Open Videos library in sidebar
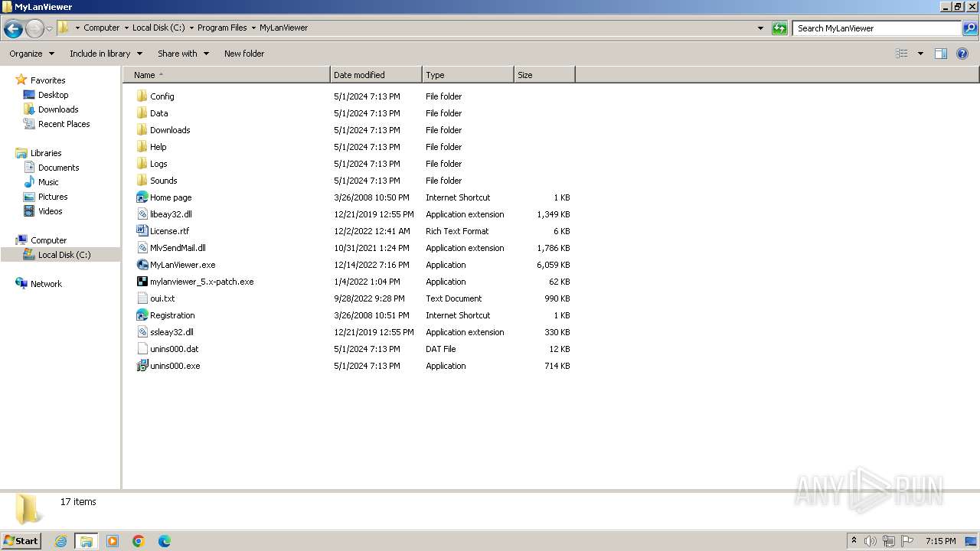This screenshot has height=551, width=980. pyautogui.click(x=50, y=211)
